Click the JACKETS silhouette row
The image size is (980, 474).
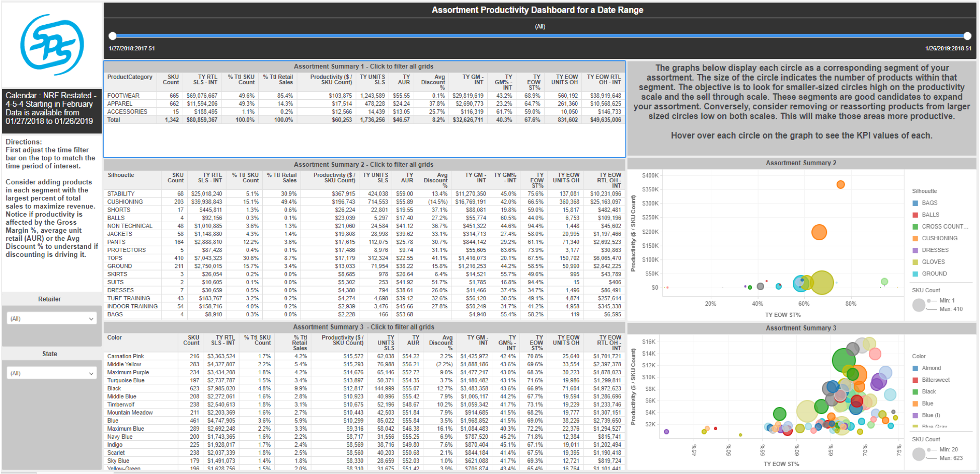coord(364,234)
